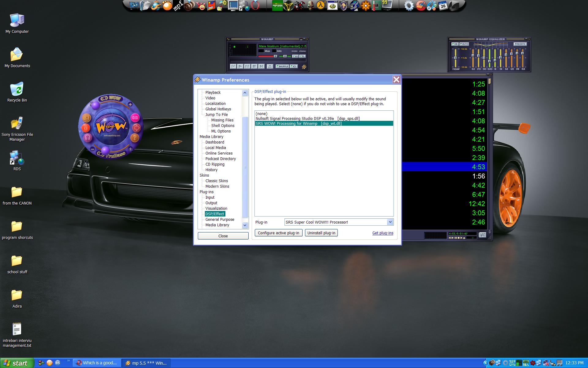
Task: Select Playback in preferences tree
Action: (213, 92)
